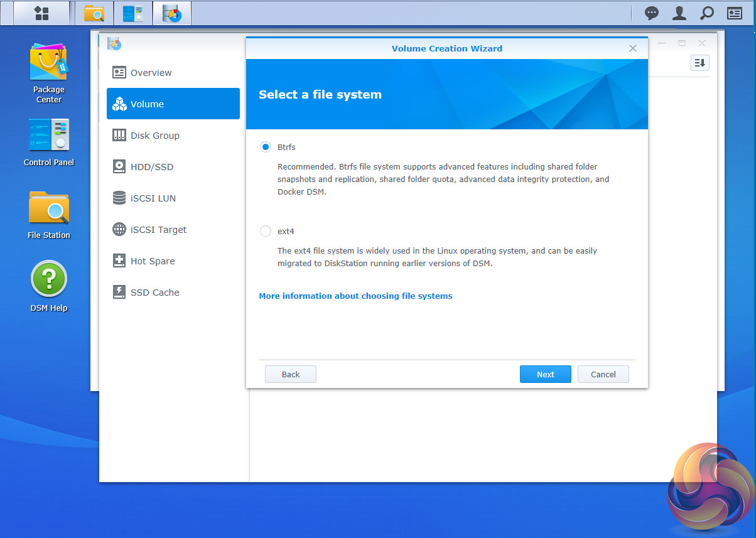Minimize the Storage Manager window

click(661, 43)
